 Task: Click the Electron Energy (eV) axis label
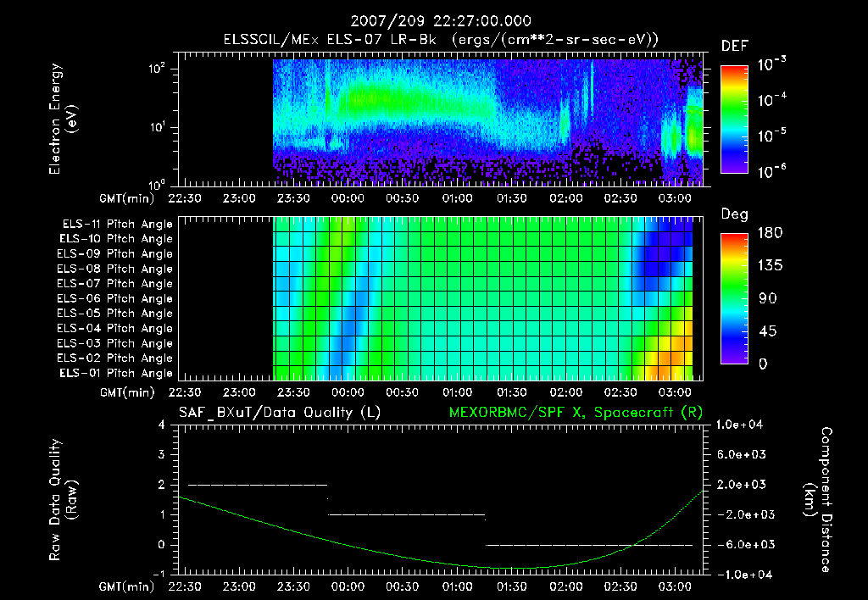(x=63, y=119)
